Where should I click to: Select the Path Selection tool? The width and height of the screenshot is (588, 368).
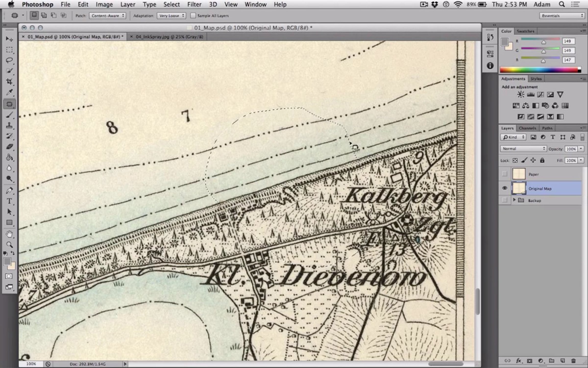[9, 212]
